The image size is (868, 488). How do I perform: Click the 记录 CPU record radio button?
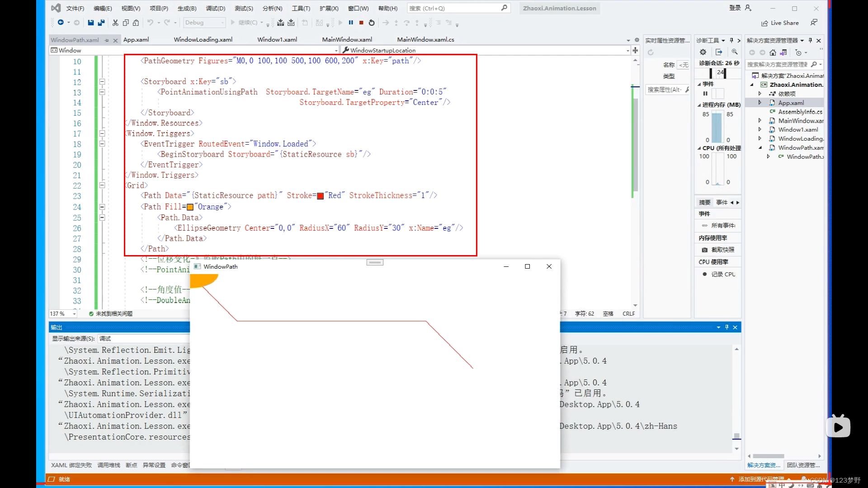pyautogui.click(x=704, y=274)
